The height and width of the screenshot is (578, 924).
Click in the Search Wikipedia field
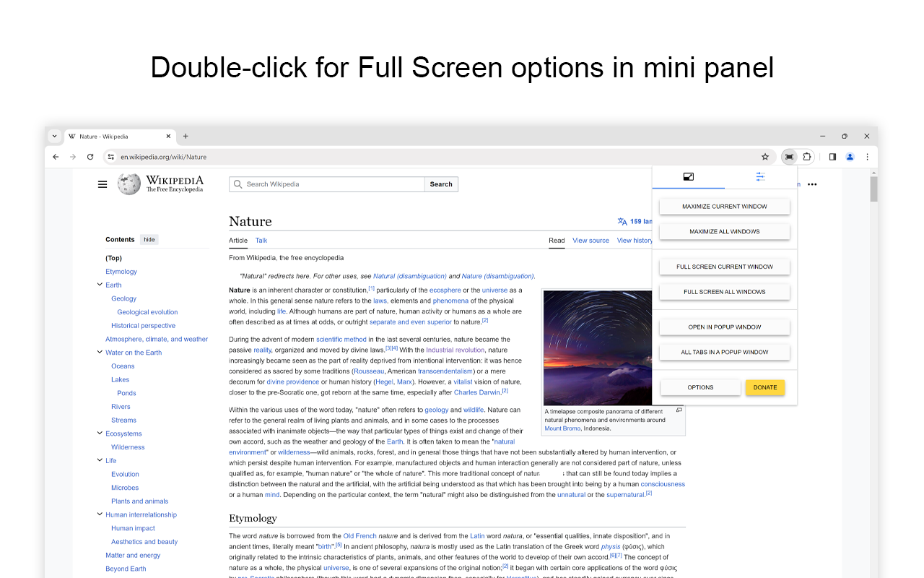326,184
